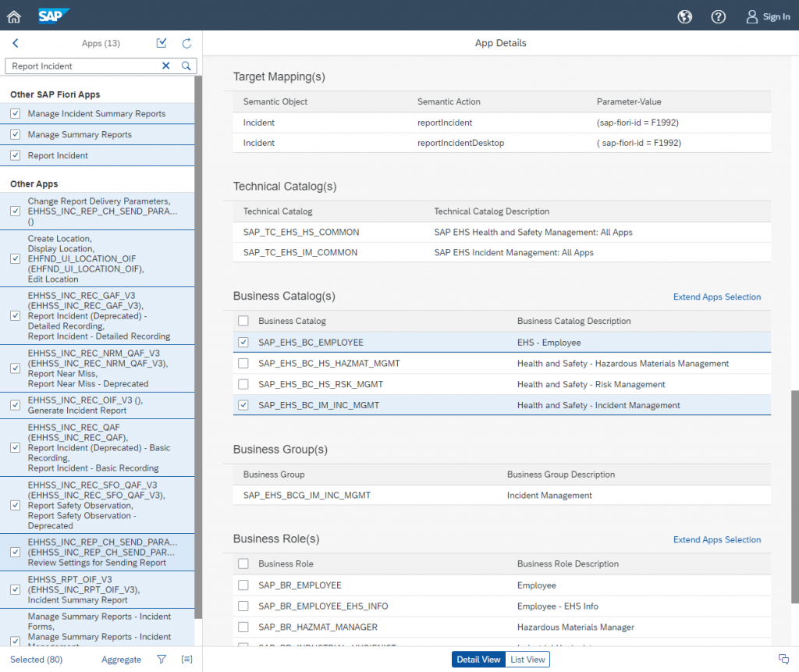This screenshot has height=672, width=799.
Task: Open the chat icon in footer
Action: tap(783, 659)
